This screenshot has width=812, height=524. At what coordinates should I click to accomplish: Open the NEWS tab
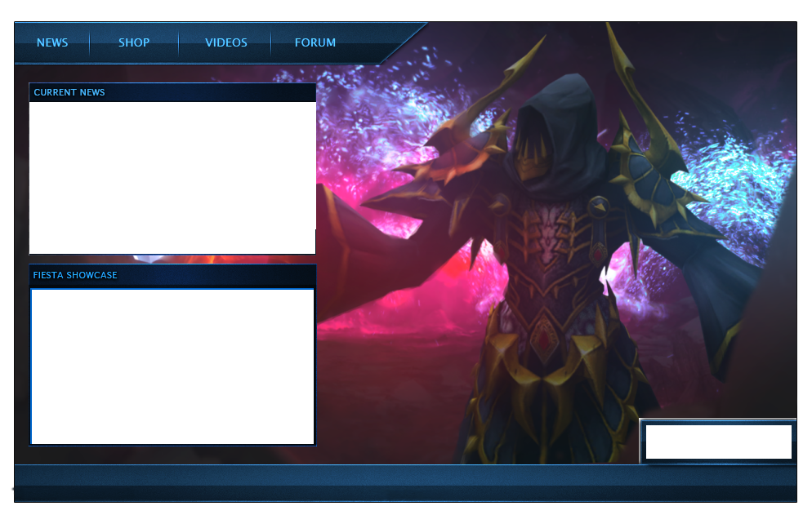52,42
